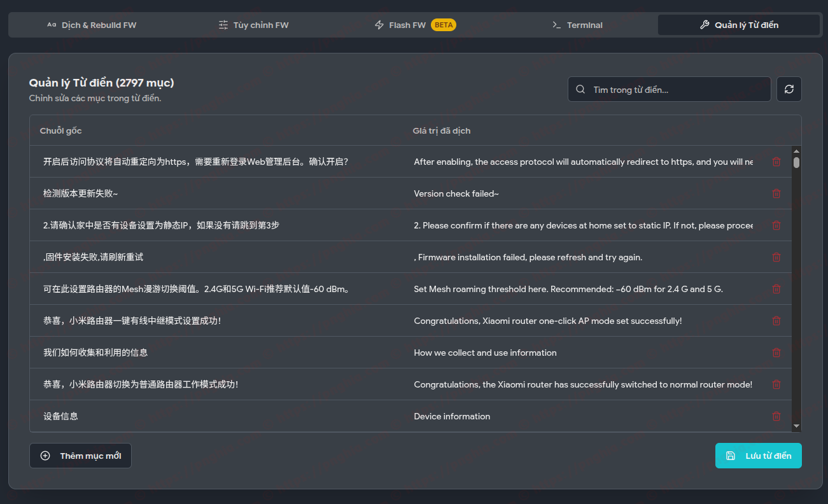Click the "Tìm trong từ điển" search field
Image resolution: width=828 pixels, height=504 pixels.
pos(668,89)
